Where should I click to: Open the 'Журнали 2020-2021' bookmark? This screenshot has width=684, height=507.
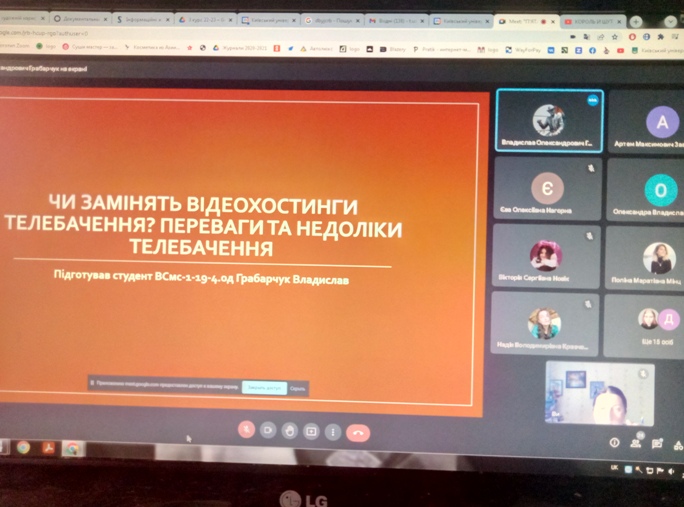[x=240, y=48]
